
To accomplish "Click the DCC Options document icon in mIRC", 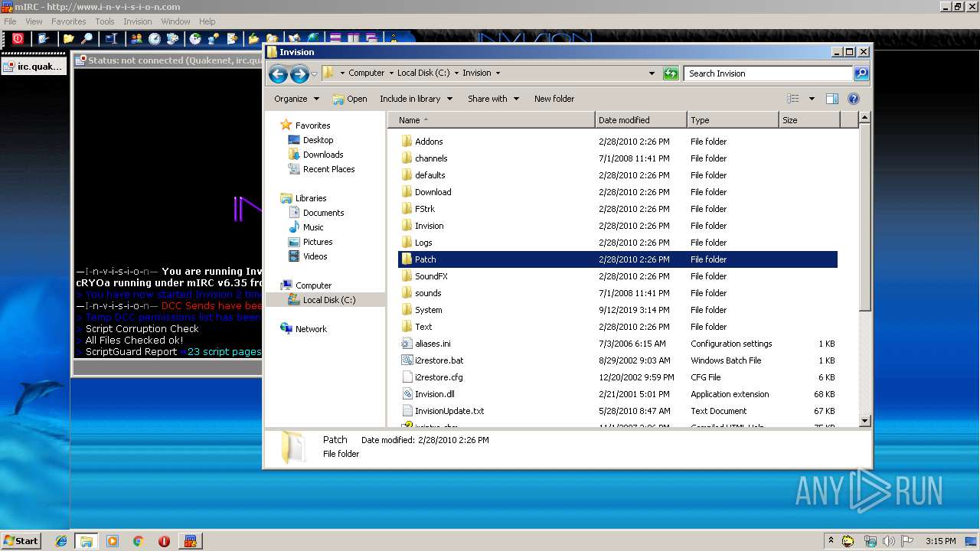I will (x=232, y=38).
